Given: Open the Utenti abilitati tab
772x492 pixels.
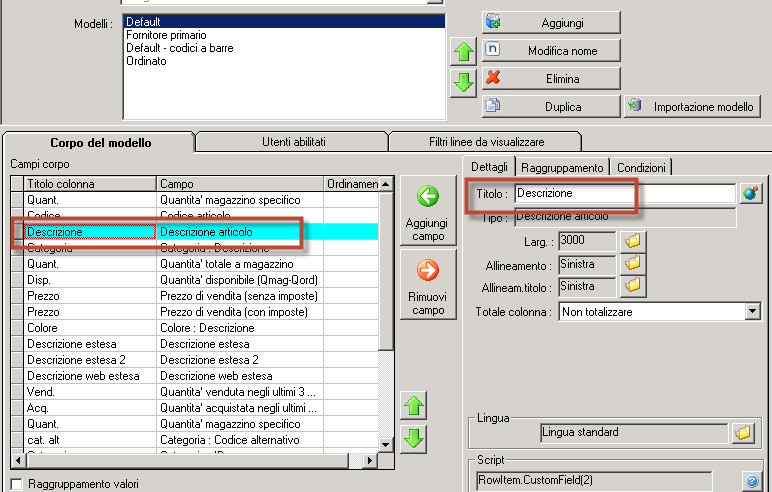Looking at the screenshot, I should pos(293,142).
